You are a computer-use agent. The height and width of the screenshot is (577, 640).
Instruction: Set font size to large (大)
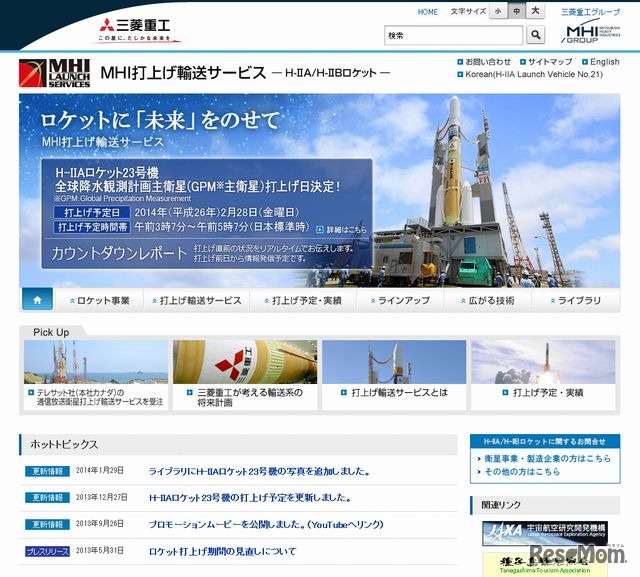pos(535,12)
